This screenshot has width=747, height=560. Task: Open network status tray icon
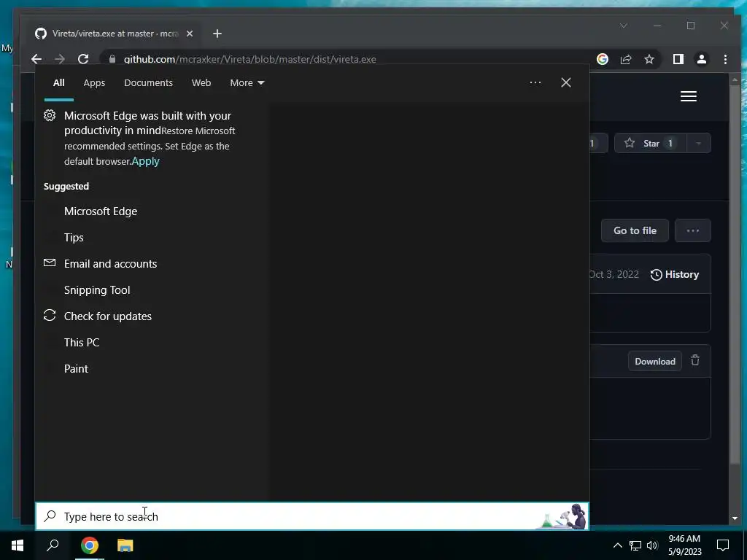click(x=635, y=545)
